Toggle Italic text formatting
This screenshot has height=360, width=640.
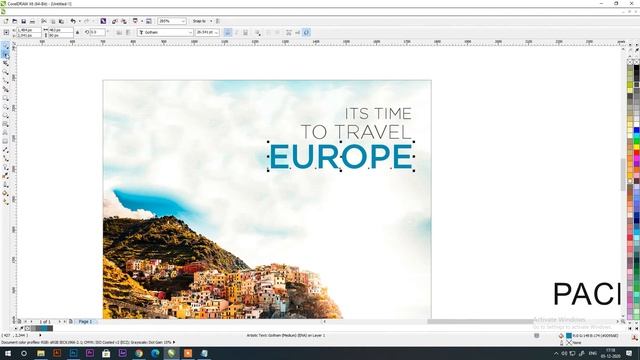pos(236,32)
